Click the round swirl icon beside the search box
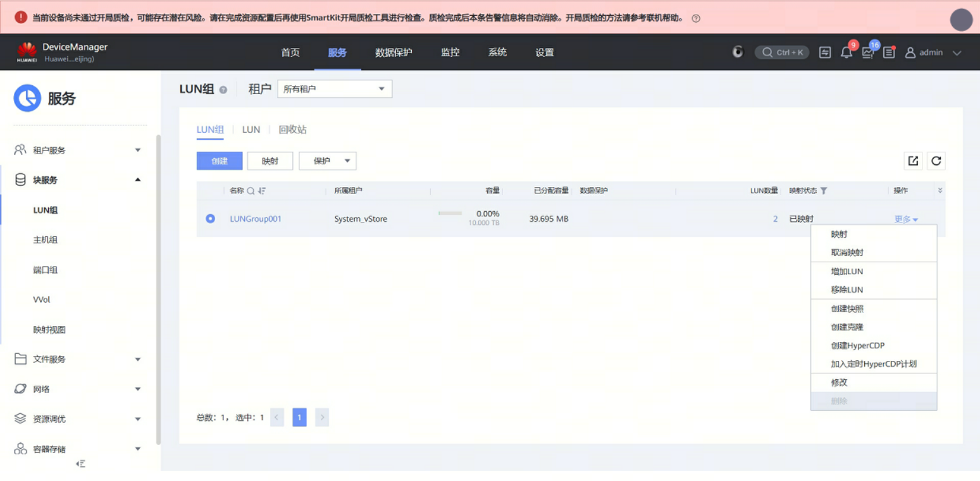980x481 pixels. (738, 52)
